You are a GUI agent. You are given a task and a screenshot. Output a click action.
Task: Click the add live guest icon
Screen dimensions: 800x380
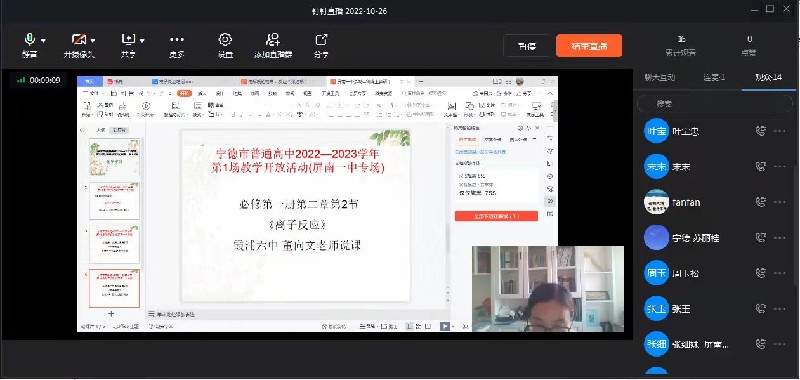[x=273, y=39]
